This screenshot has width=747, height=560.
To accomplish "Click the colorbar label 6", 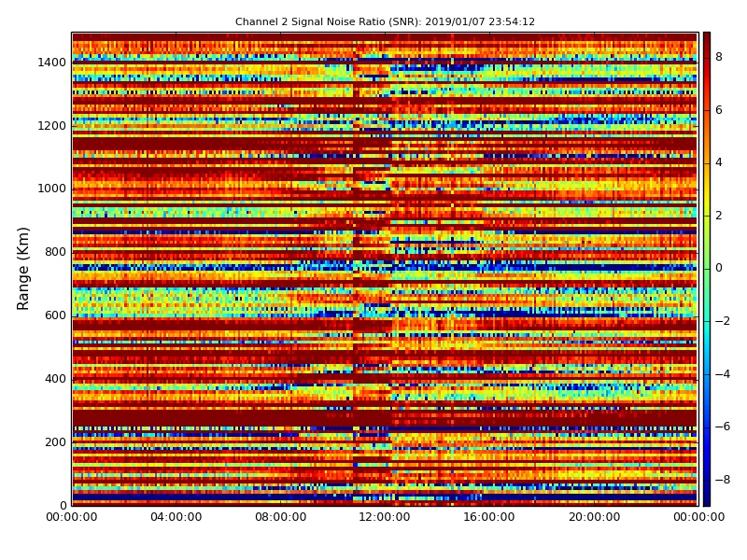I will (x=719, y=110).
